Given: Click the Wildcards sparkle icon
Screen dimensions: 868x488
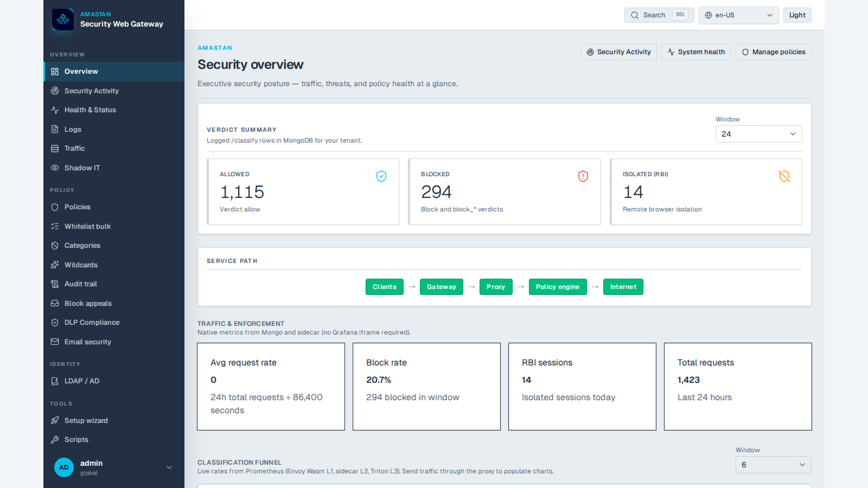Looking at the screenshot, I should (55, 265).
